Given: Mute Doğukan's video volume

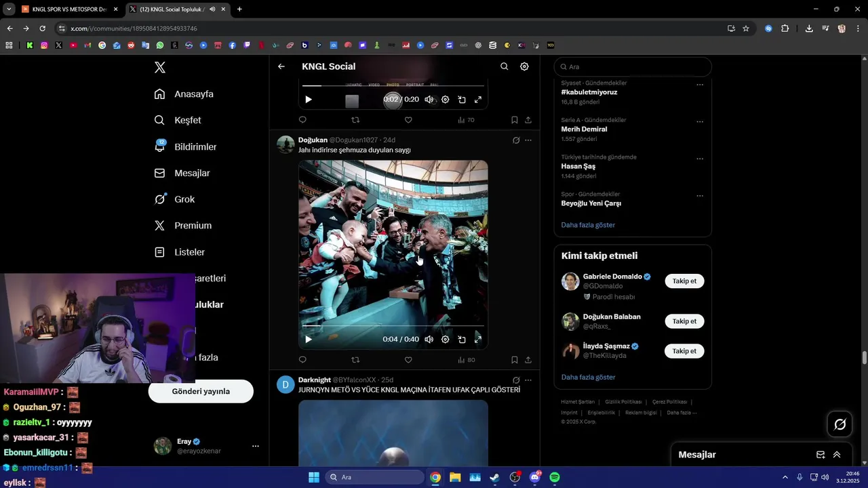Looking at the screenshot, I should [429, 340].
